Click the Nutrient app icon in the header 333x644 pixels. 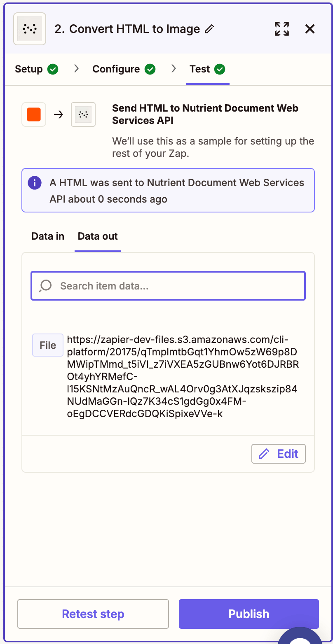tap(29, 29)
